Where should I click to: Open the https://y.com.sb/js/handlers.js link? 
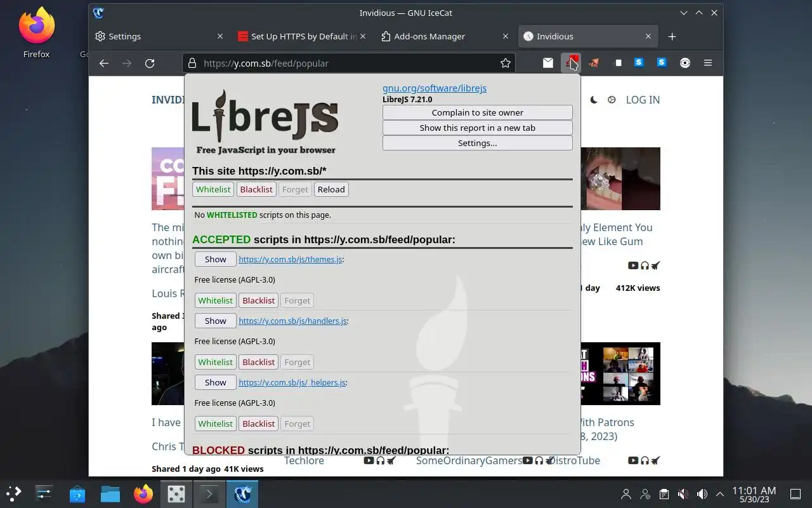tap(292, 321)
